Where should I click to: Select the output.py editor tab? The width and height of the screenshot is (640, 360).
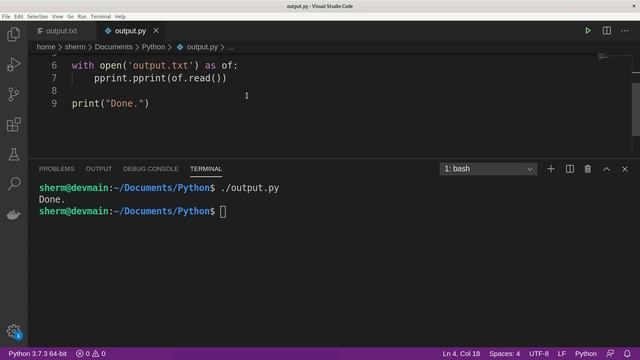[130, 31]
